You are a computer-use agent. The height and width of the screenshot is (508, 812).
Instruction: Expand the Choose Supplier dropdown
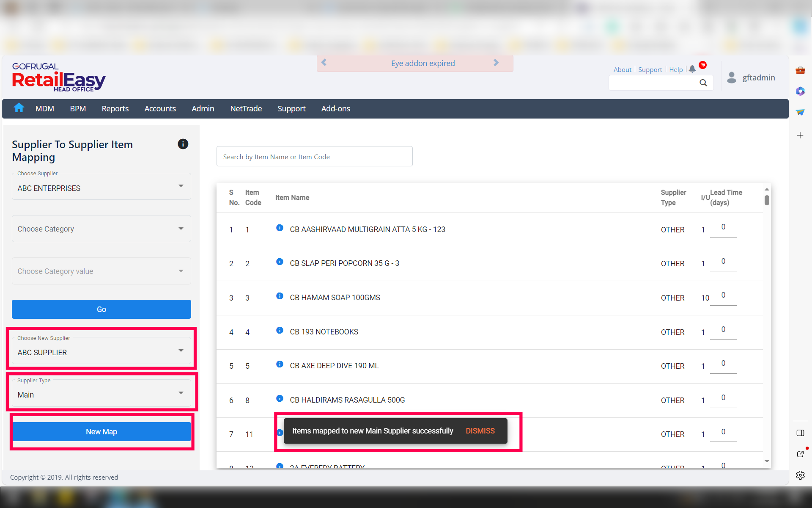101,186
